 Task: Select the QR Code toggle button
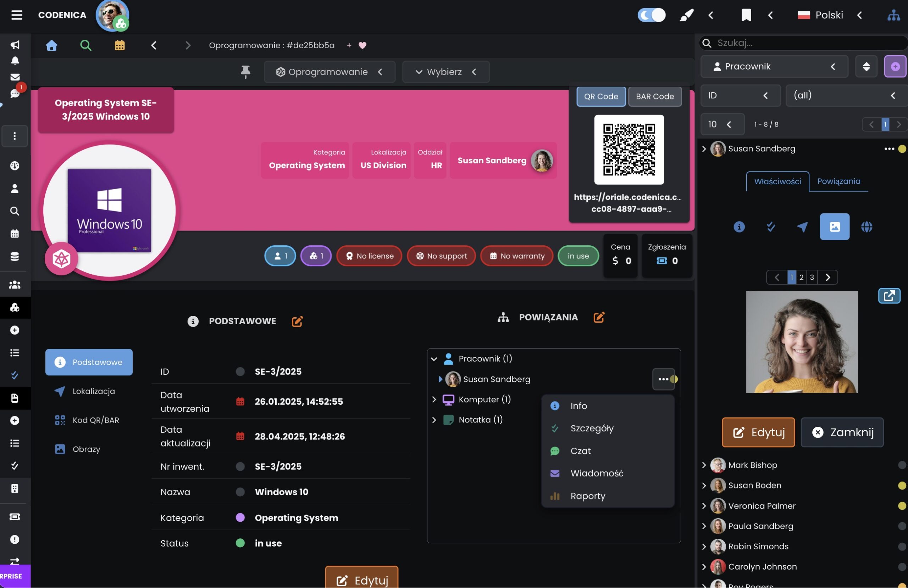(601, 96)
